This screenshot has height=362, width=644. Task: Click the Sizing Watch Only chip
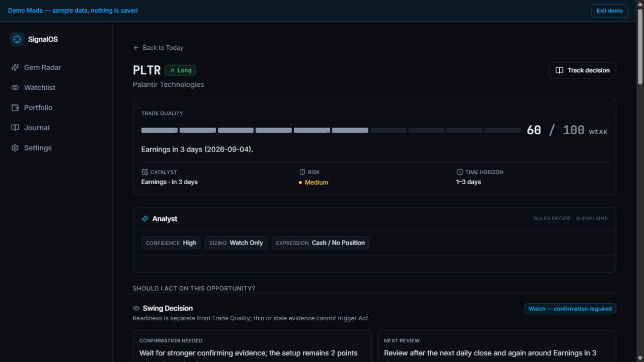pyautogui.click(x=236, y=243)
